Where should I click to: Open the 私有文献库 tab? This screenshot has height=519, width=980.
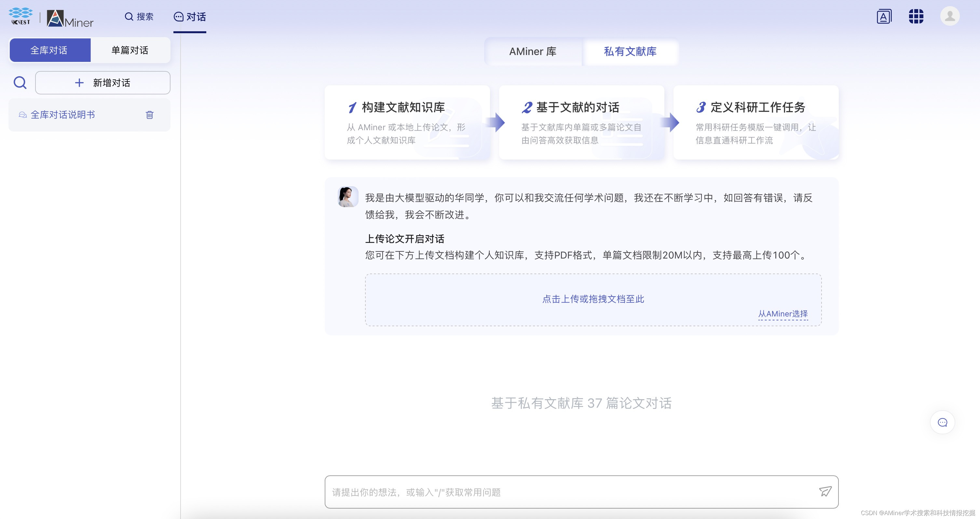[630, 52]
